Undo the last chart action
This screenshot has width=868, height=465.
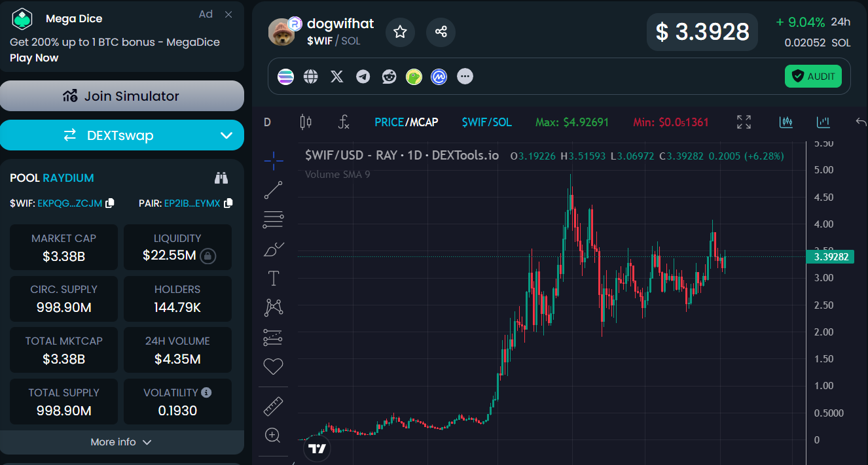pos(861,122)
